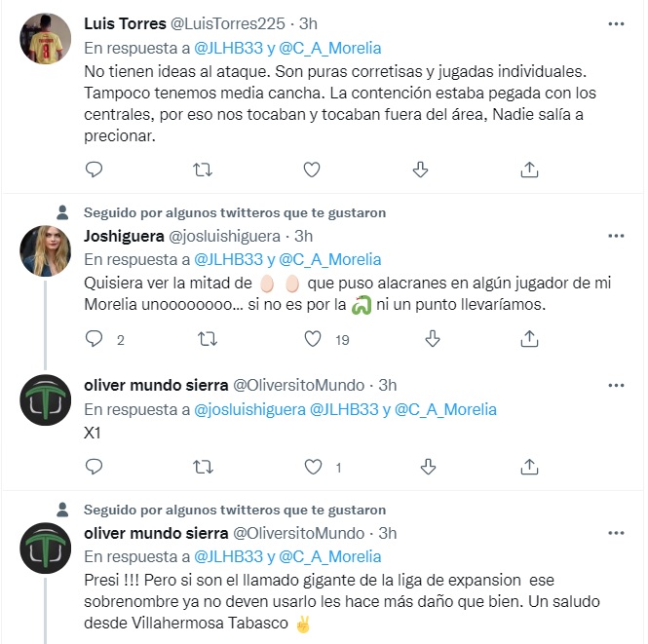
Task: Like Luis Torres's tweet
Action: click(x=312, y=170)
